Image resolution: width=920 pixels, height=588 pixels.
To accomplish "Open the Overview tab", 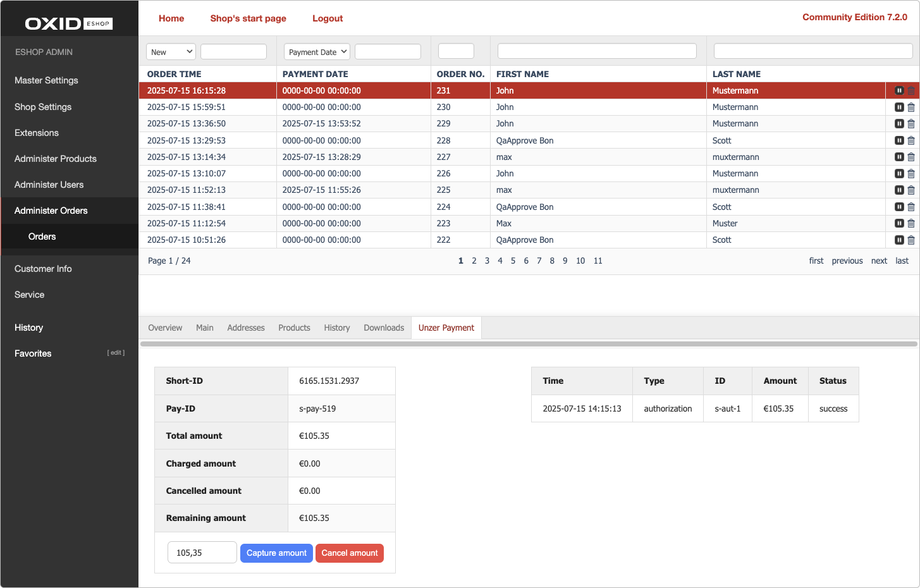I will [x=165, y=328].
